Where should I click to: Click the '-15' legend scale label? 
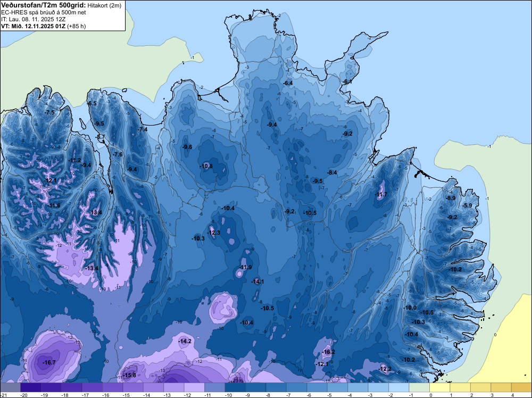pos(125,395)
